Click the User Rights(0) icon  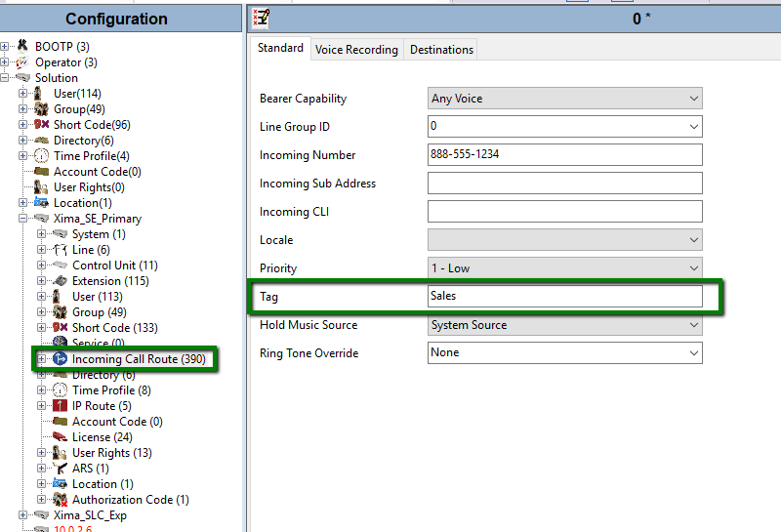click(x=41, y=186)
